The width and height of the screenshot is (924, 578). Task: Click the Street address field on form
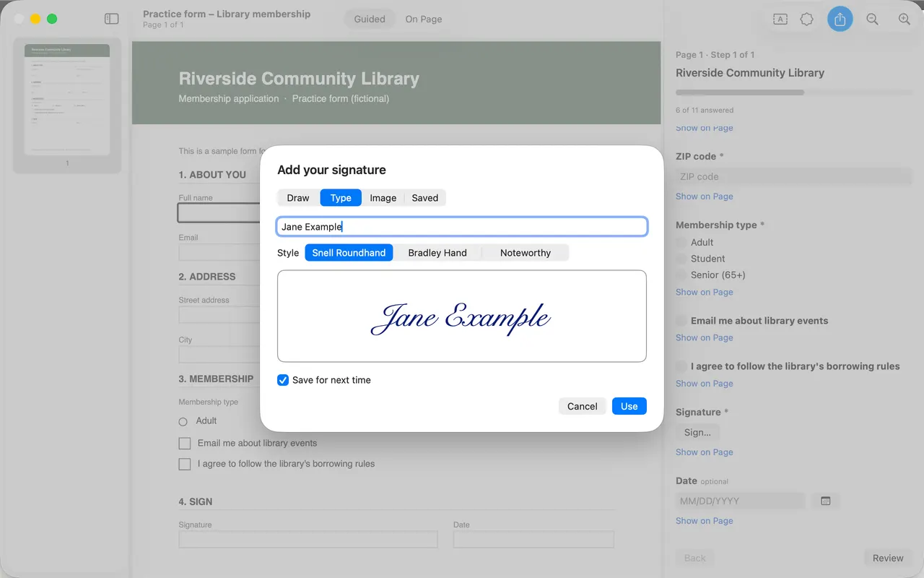pyautogui.click(x=219, y=314)
